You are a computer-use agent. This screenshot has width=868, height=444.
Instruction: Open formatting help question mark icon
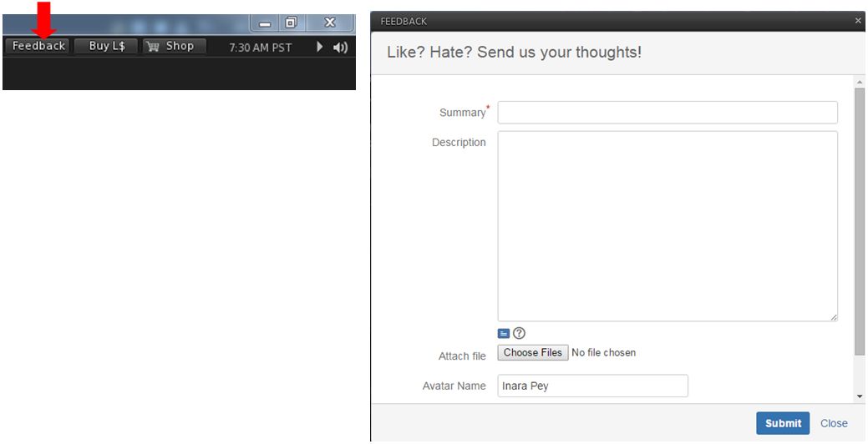coord(519,333)
